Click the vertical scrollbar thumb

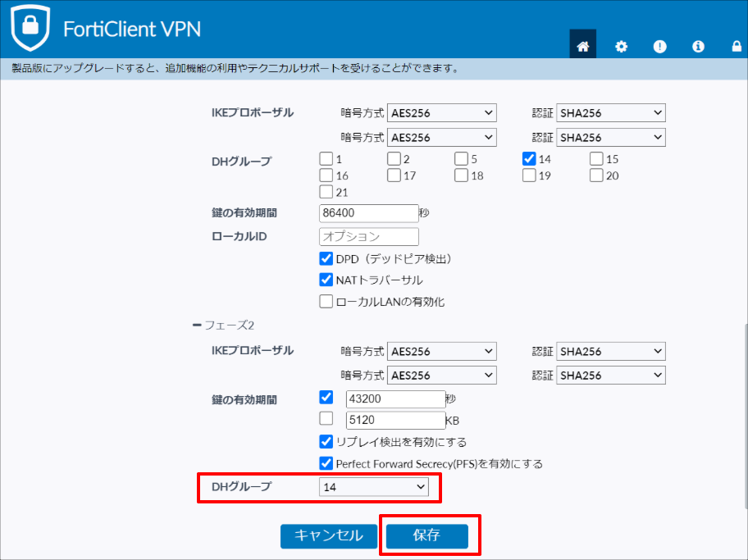click(x=745, y=416)
